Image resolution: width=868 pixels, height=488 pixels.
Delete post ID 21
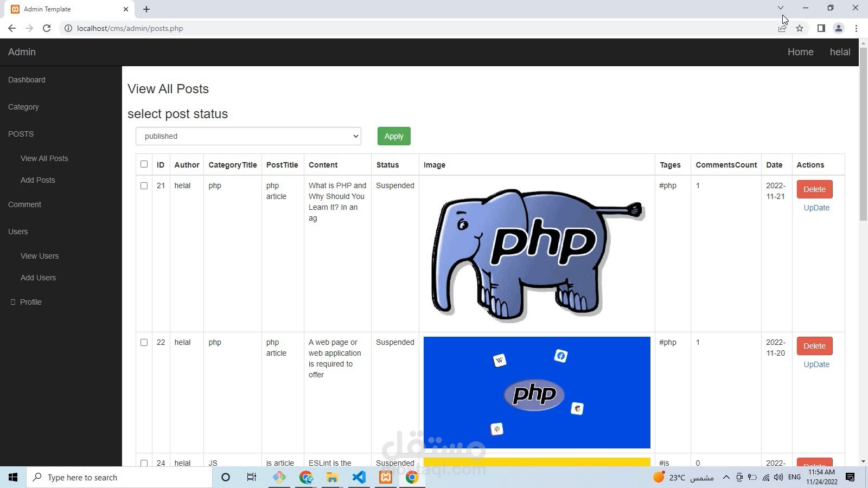814,189
